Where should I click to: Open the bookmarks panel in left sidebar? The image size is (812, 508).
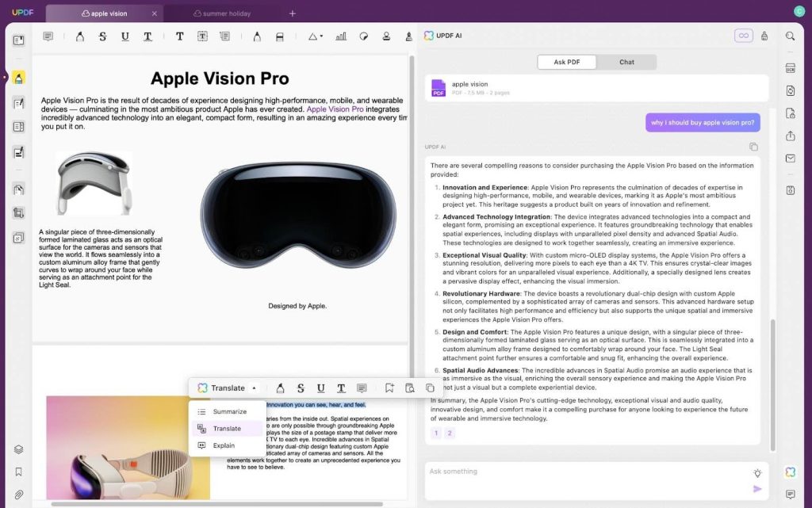click(x=18, y=472)
